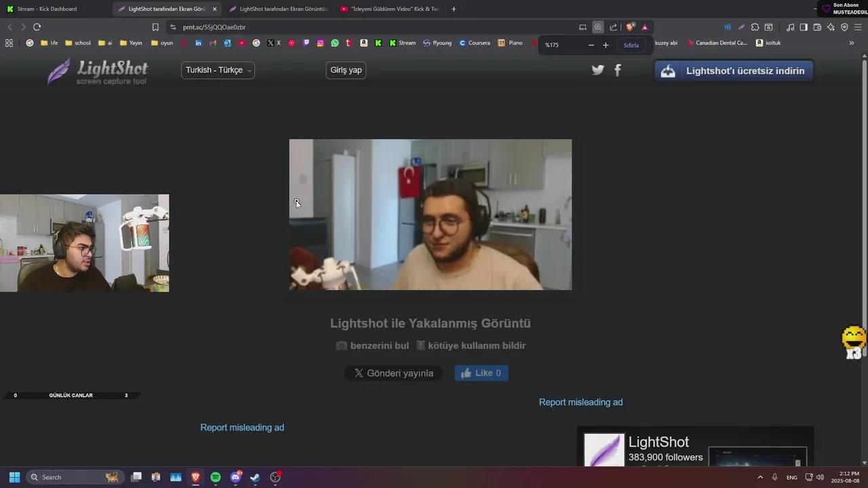The image size is (868, 488).
Task: Open the 'ai' bookmarks folder
Action: (x=105, y=43)
